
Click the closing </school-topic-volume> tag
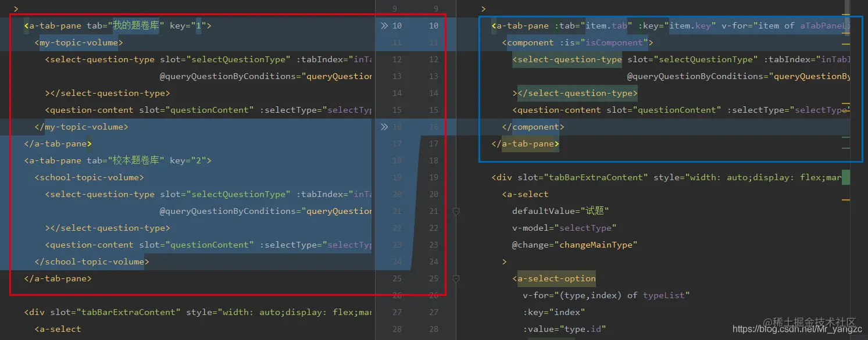coord(92,262)
